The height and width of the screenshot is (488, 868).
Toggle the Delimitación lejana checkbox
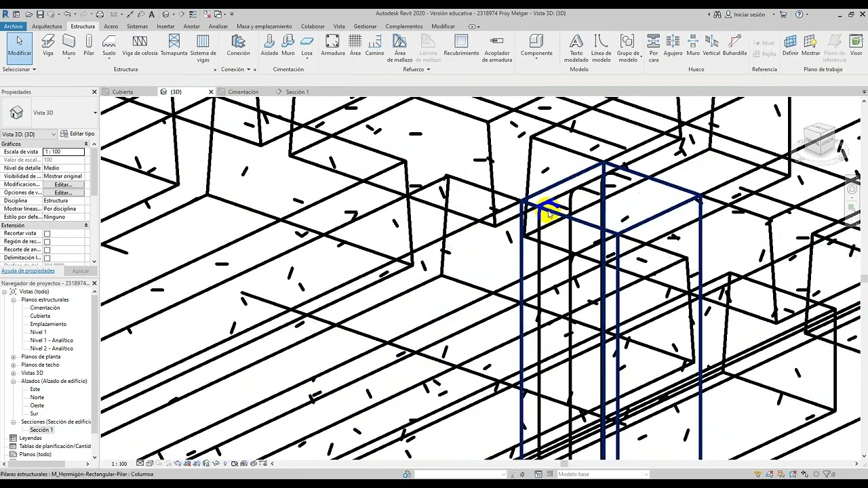tap(47, 258)
